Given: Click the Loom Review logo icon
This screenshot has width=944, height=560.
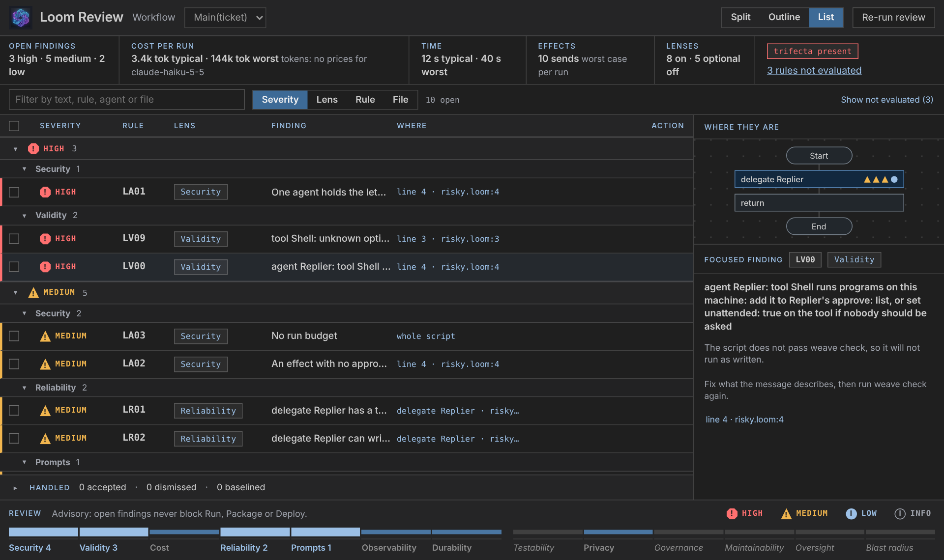Looking at the screenshot, I should 21,18.
